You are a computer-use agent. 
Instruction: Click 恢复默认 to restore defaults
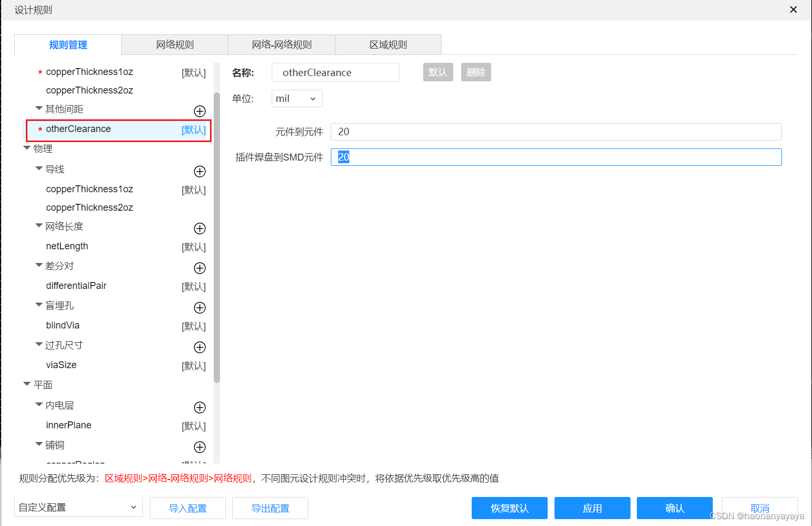[x=510, y=508]
